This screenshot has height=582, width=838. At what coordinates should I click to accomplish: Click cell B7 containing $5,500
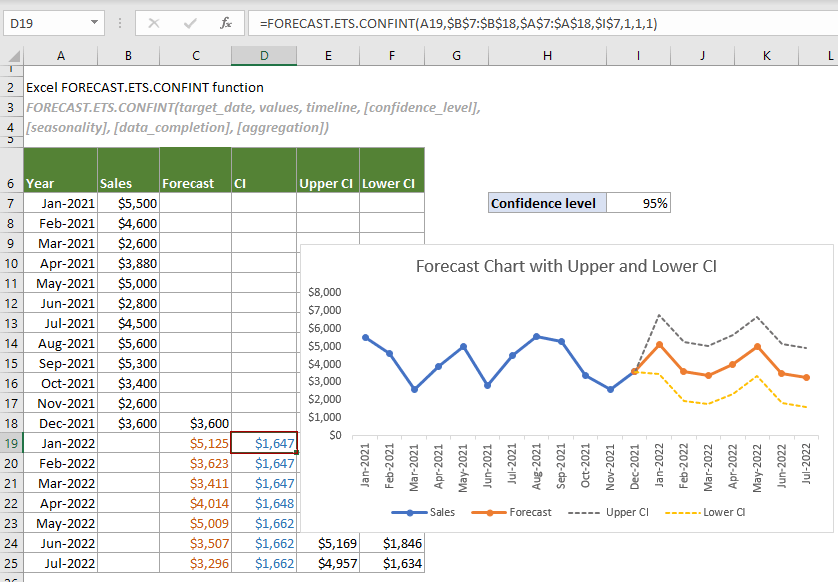128,202
